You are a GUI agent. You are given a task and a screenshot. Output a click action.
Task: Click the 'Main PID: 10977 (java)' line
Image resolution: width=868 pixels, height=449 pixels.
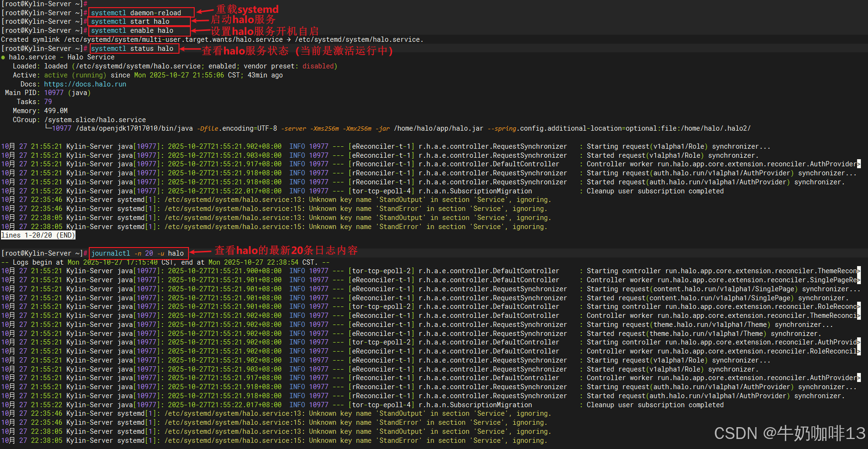point(47,93)
